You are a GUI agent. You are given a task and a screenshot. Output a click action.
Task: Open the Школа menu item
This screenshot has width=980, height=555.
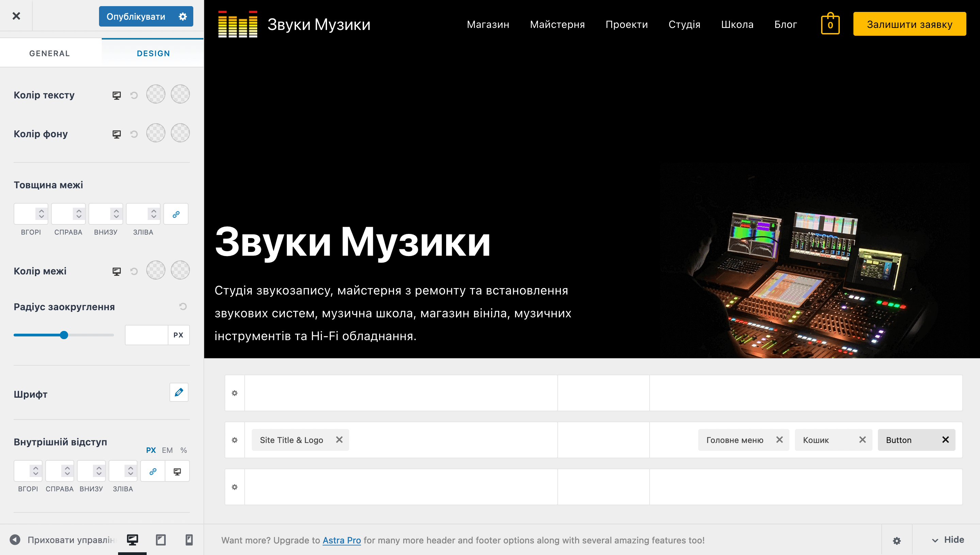coord(737,25)
